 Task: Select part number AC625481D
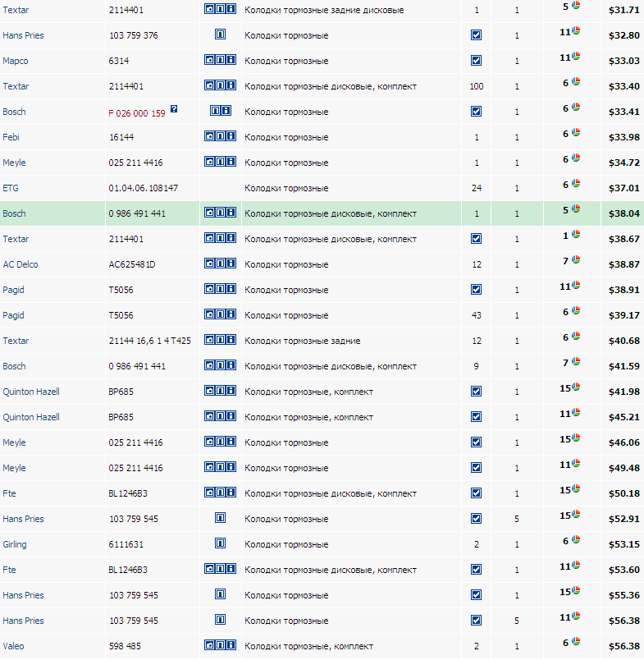click(132, 264)
